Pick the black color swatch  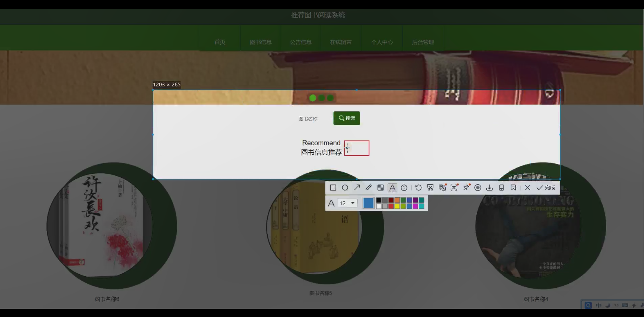pos(379,200)
